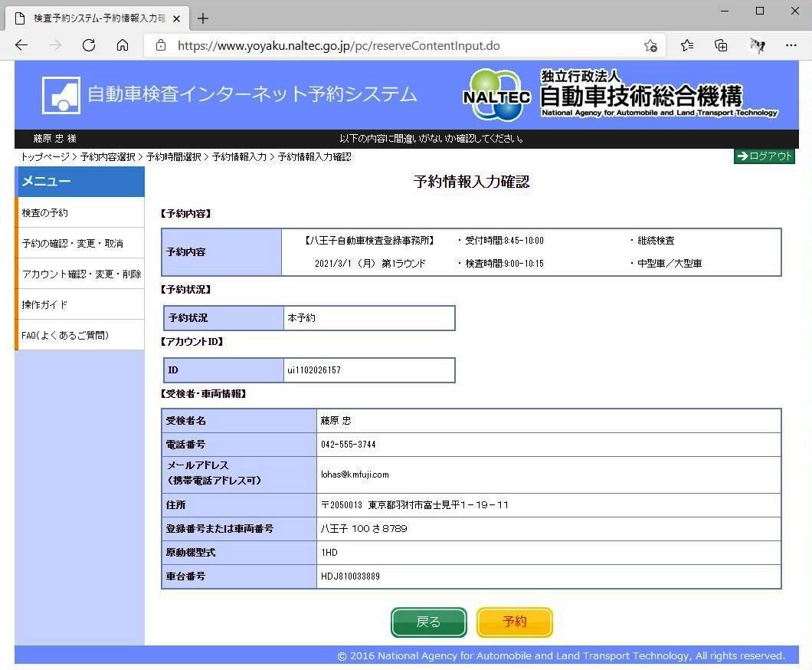The width and height of the screenshot is (812, 670).
Task: Add page to favorites star-plus icon
Action: click(x=650, y=45)
